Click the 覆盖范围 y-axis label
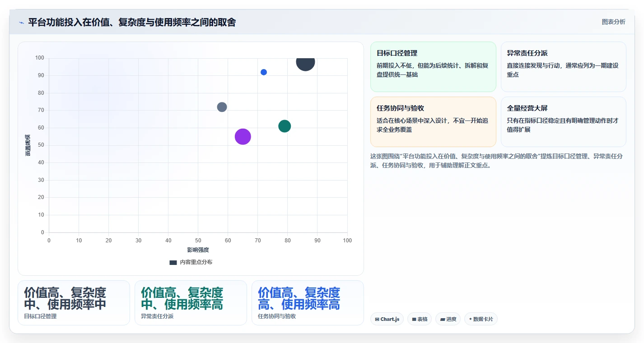This screenshot has height=343, width=644. point(28,145)
